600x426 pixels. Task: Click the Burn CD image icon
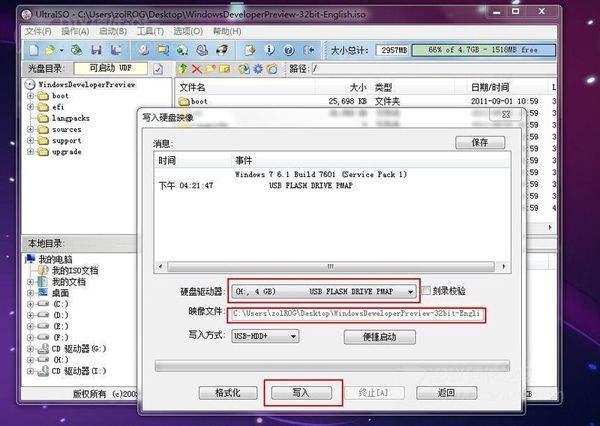(222, 50)
